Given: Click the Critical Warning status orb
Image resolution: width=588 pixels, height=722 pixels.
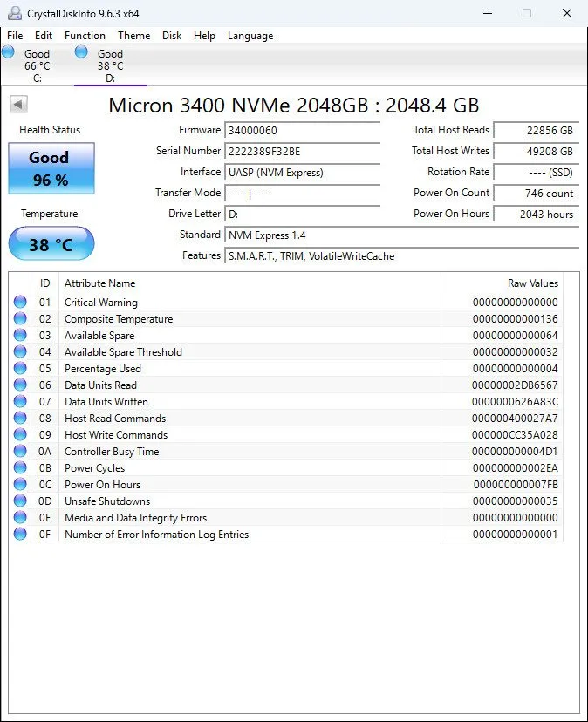Looking at the screenshot, I should click(20, 302).
